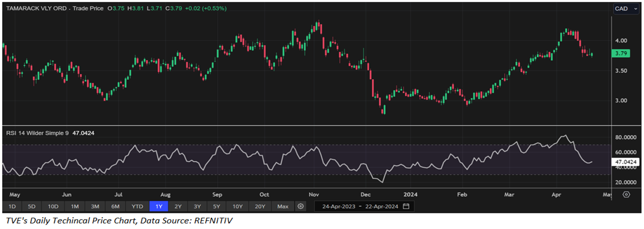Select the active 1Y range button
This screenshot has width=644, height=229.
pyautogui.click(x=159, y=206)
